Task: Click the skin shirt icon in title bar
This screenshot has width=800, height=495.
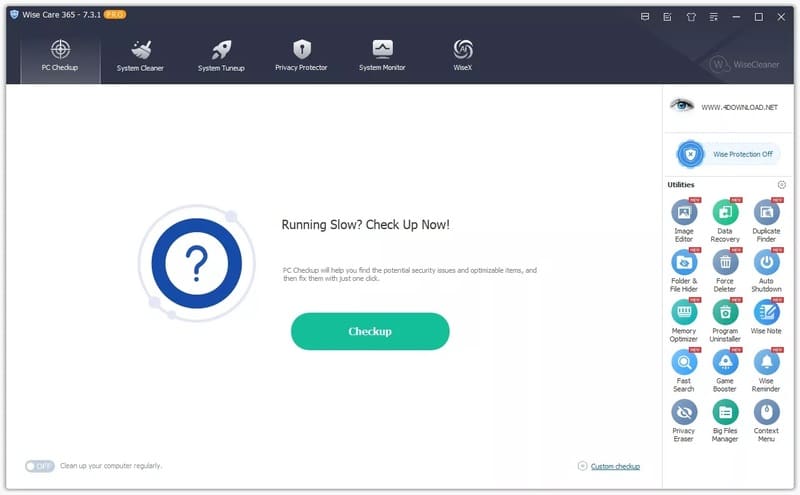Action: pos(691,17)
